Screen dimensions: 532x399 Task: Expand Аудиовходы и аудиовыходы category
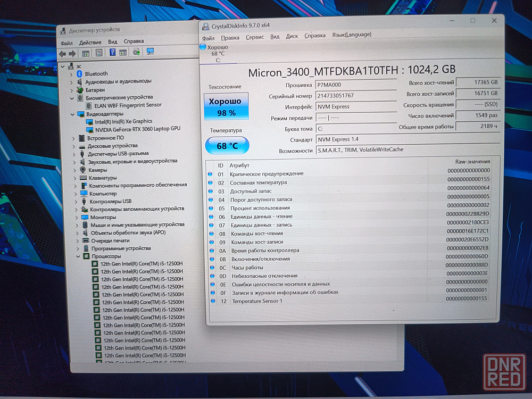coord(71,82)
